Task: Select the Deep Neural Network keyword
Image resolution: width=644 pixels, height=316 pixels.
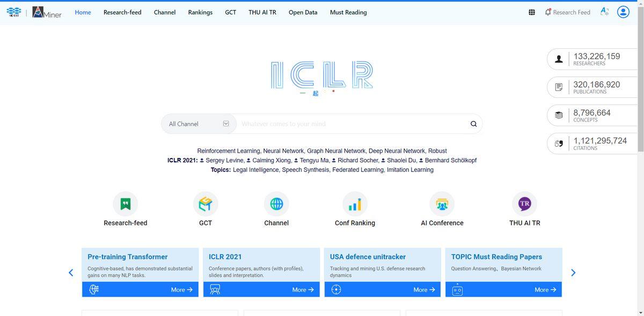Action: coord(397,151)
